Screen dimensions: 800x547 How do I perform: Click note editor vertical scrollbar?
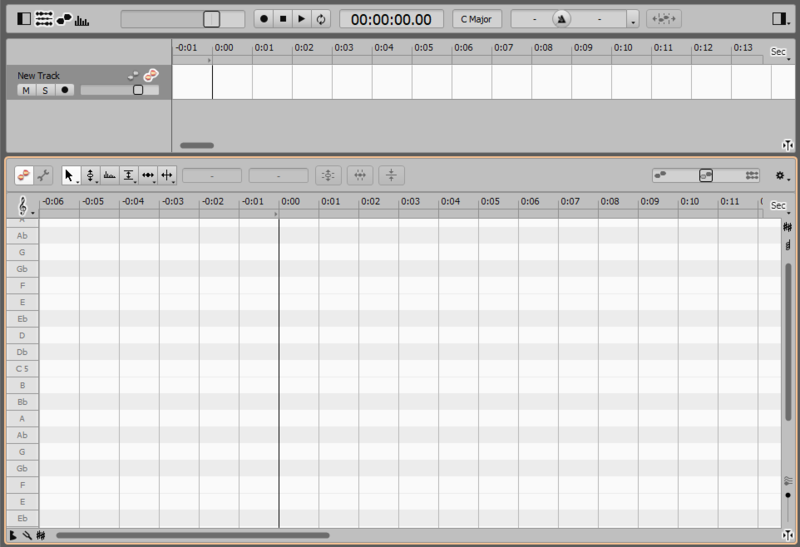click(788, 342)
